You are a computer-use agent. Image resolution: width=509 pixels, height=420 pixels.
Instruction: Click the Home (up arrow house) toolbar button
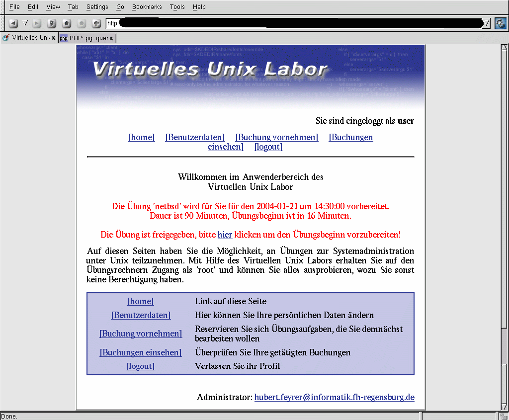[67, 23]
